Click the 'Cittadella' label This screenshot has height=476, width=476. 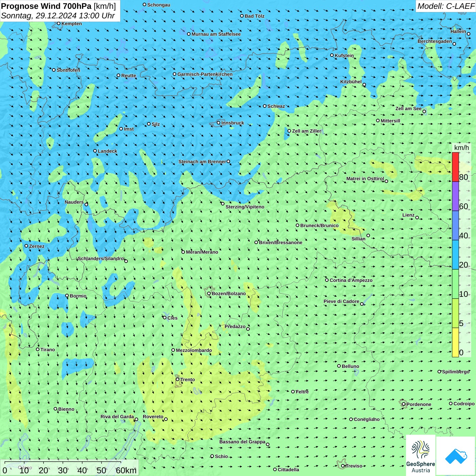point(289,470)
